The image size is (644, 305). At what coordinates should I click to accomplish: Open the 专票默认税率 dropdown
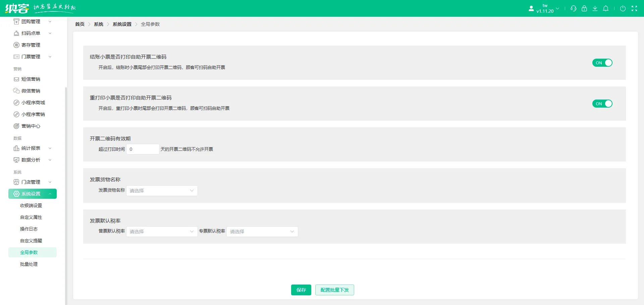(x=262, y=232)
